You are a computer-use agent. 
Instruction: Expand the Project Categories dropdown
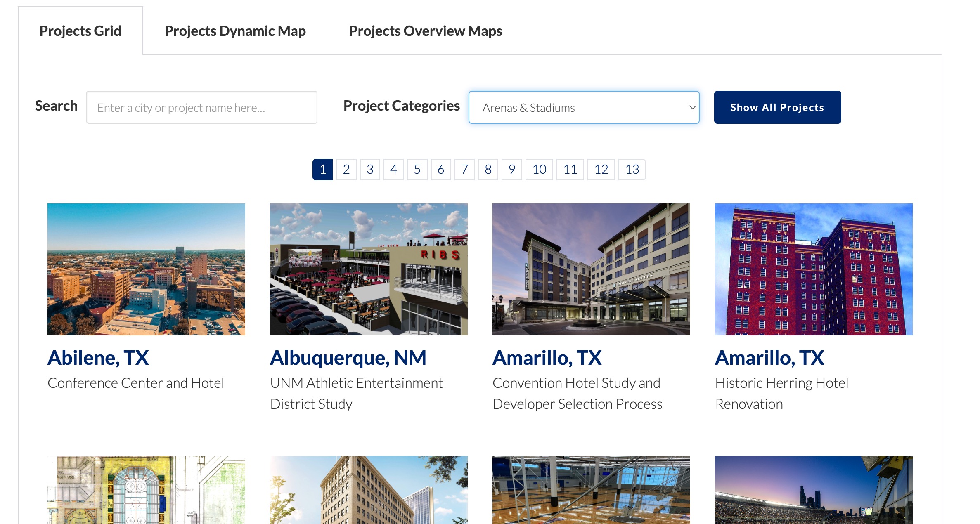[x=584, y=107]
